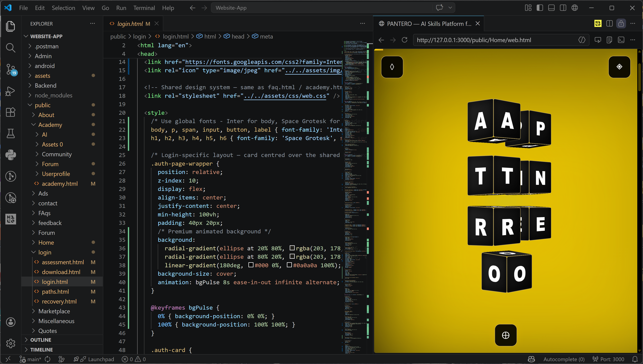This screenshot has height=364, width=643.
Task: Open the Accounts icon
Action: 11,322
